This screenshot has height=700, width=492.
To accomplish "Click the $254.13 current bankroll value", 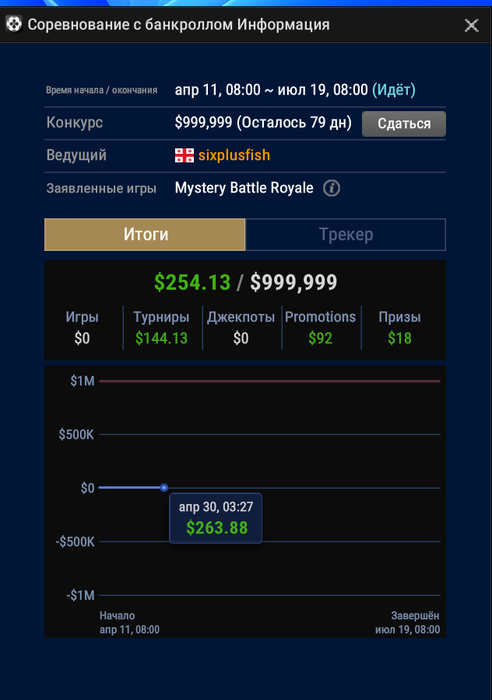I will 192,282.
